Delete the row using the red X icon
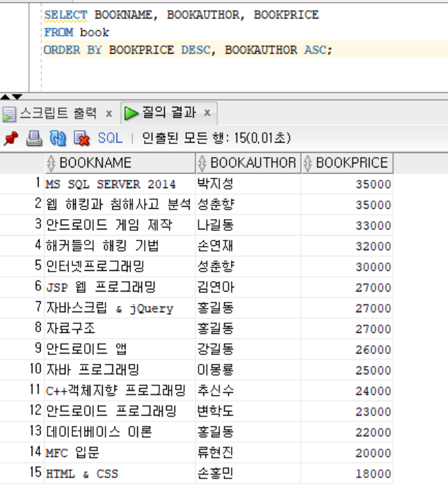 pyautogui.click(x=81, y=139)
